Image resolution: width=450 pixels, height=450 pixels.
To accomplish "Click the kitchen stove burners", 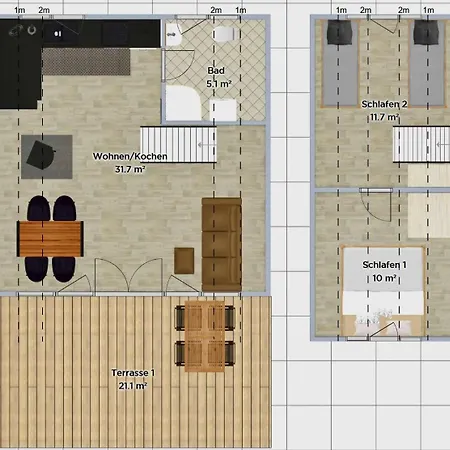I will click(x=22, y=31).
